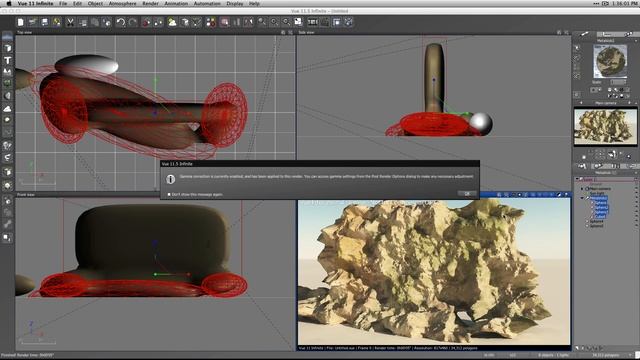Viewport: 640px width, 360px height.
Task: Enable Don't show this message again
Action: point(169,194)
